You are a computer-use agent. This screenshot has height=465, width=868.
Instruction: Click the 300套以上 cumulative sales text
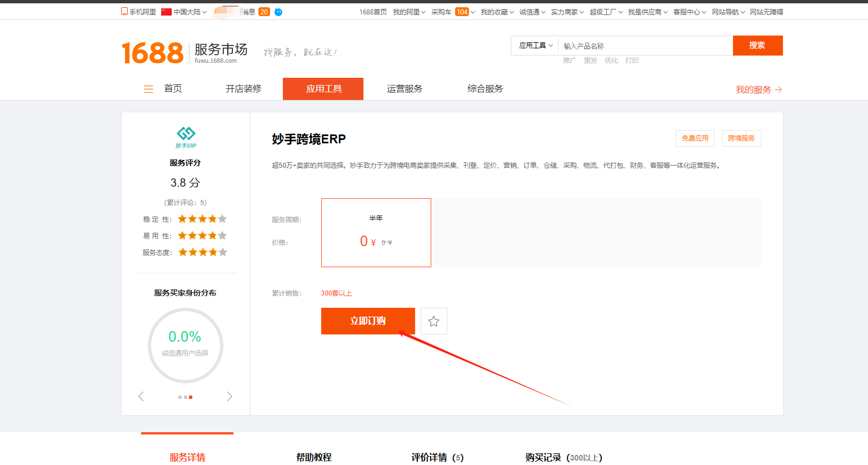coord(336,293)
